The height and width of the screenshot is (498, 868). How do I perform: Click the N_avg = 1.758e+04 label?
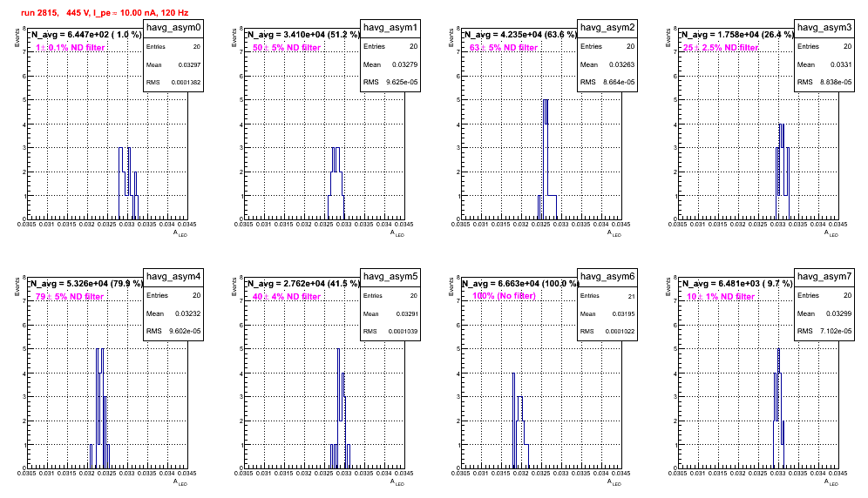736,35
